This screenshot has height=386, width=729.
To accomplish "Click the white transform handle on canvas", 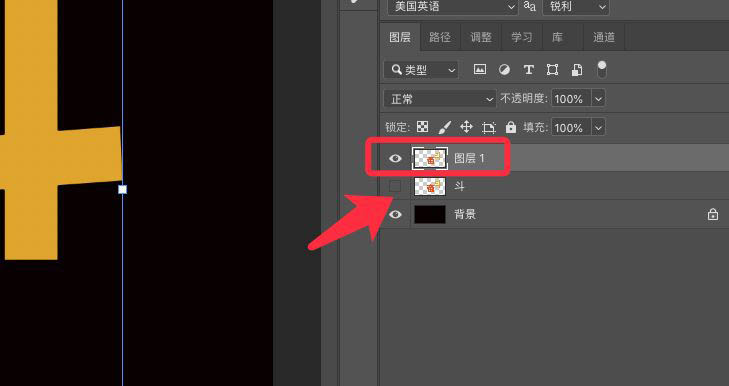I will pyautogui.click(x=122, y=189).
